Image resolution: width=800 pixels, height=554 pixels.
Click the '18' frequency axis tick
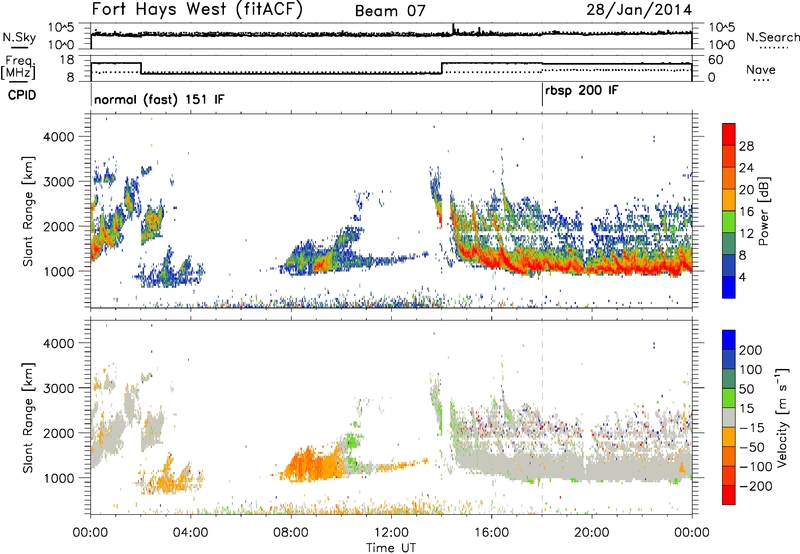pyautogui.click(x=66, y=60)
